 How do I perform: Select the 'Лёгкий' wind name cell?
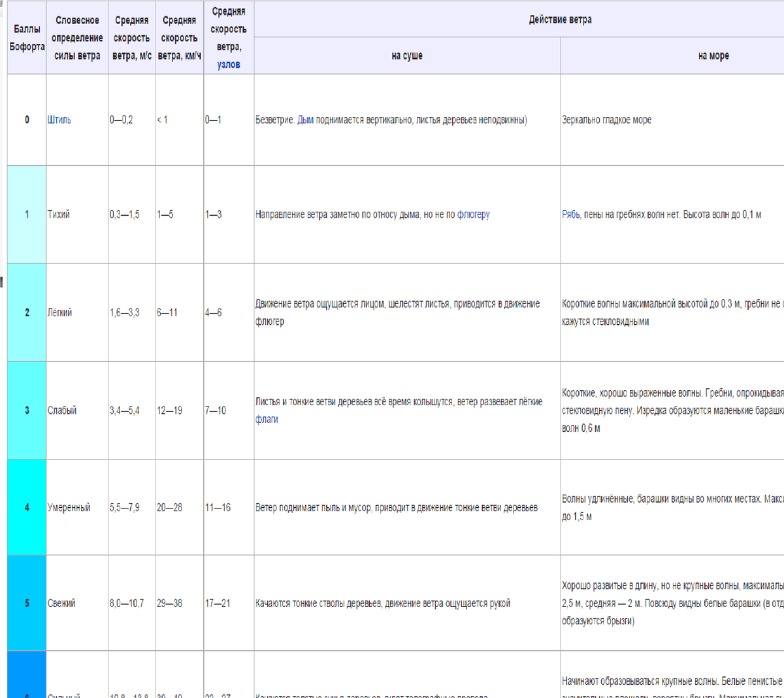[77, 312]
